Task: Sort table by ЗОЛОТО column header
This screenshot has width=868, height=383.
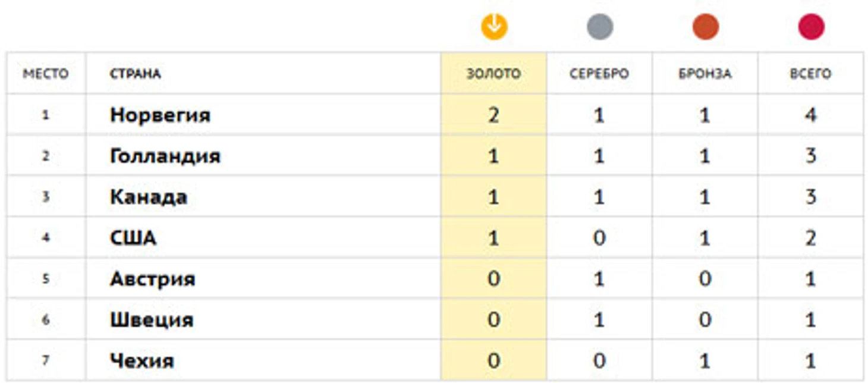Action: pos(493,74)
